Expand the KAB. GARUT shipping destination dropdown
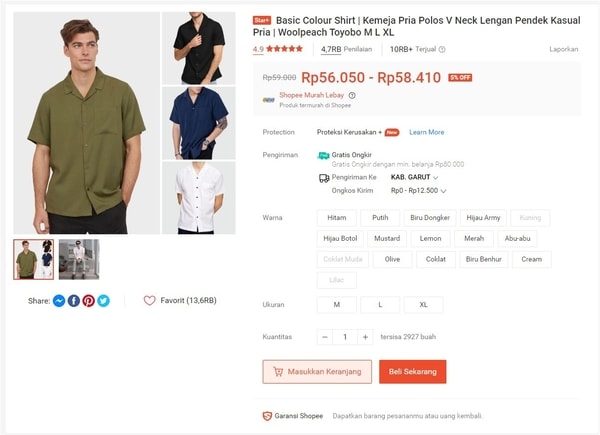The image size is (600, 435). (436, 177)
